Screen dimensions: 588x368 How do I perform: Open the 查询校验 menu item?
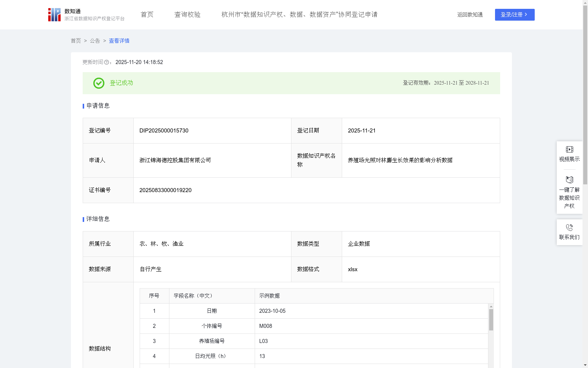point(187,15)
